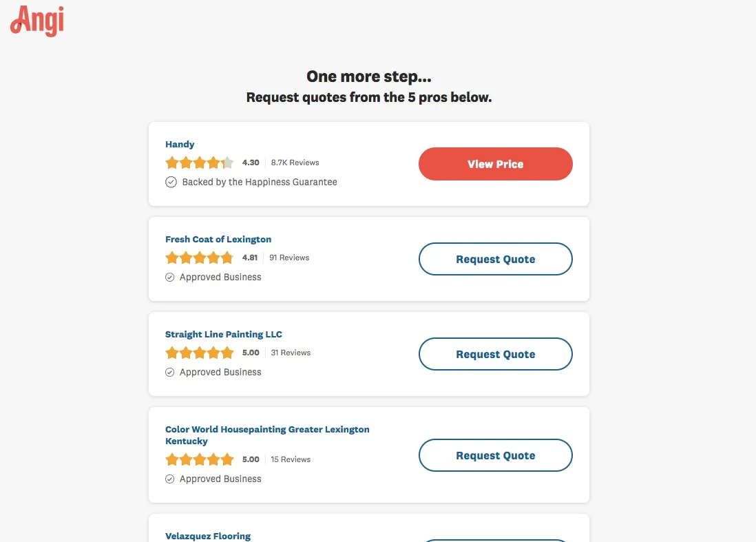Click the Approved Business checkmark for Fresh Coat of Lexington
This screenshot has width=756, height=542.
pyautogui.click(x=169, y=277)
